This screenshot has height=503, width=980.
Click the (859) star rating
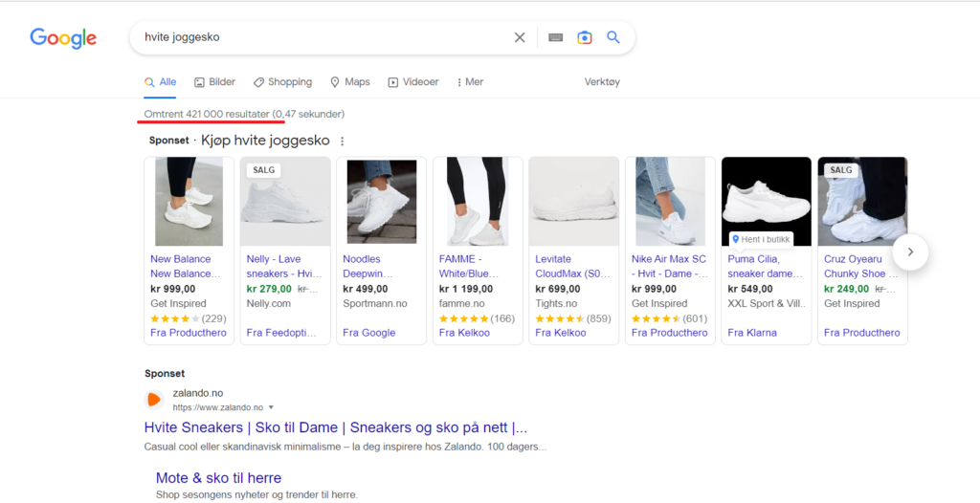[x=573, y=318]
